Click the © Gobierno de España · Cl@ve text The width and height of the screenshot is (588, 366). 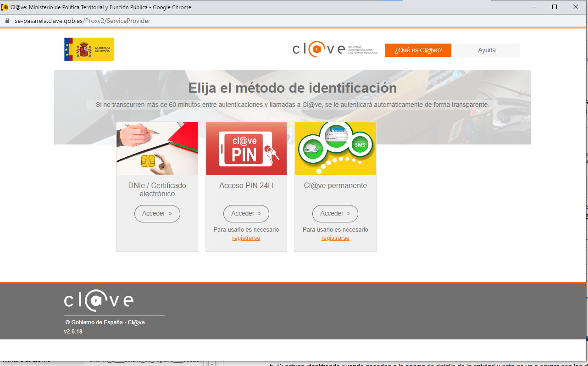pyautogui.click(x=105, y=322)
